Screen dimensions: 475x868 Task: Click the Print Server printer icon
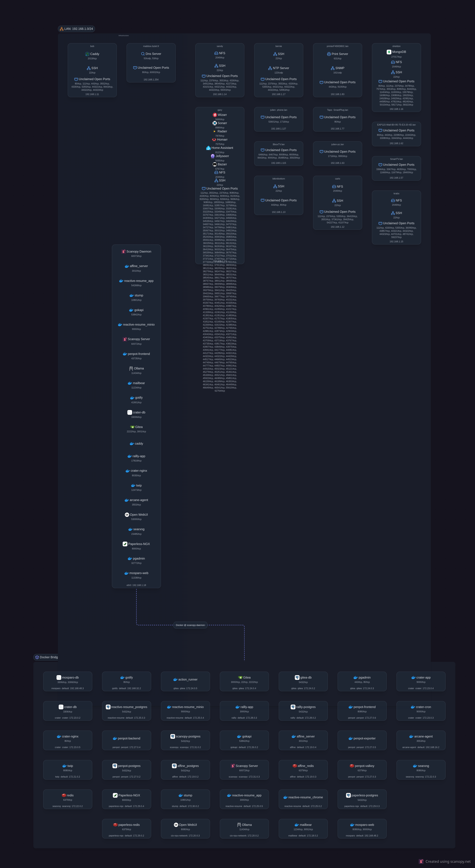pos(329,54)
